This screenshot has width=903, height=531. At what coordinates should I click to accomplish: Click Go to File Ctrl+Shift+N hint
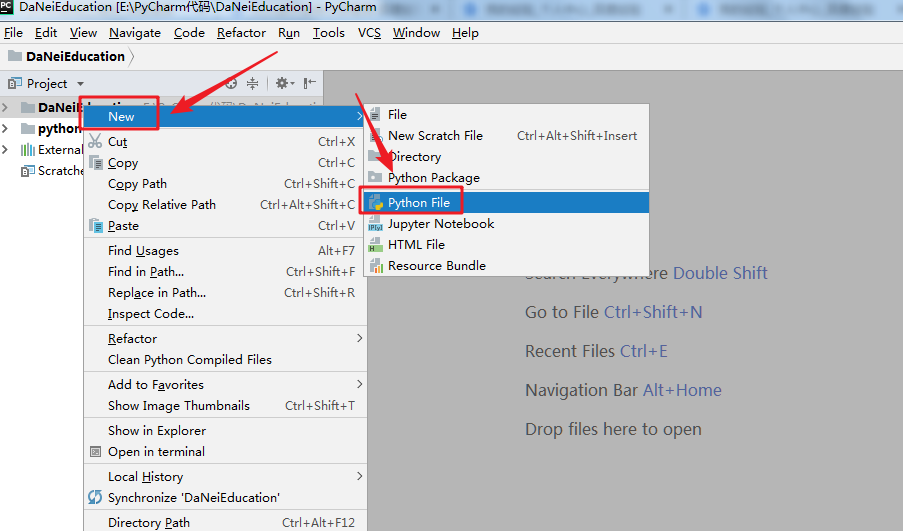point(613,312)
